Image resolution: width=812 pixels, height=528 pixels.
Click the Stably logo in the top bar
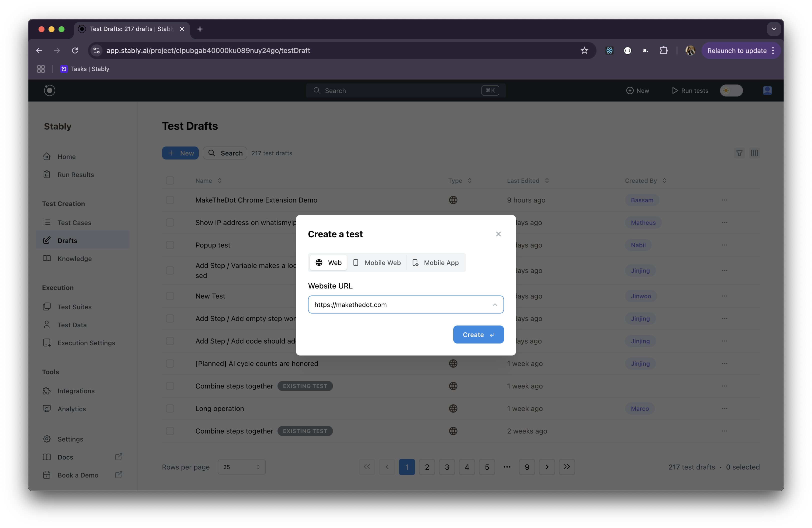pos(49,90)
